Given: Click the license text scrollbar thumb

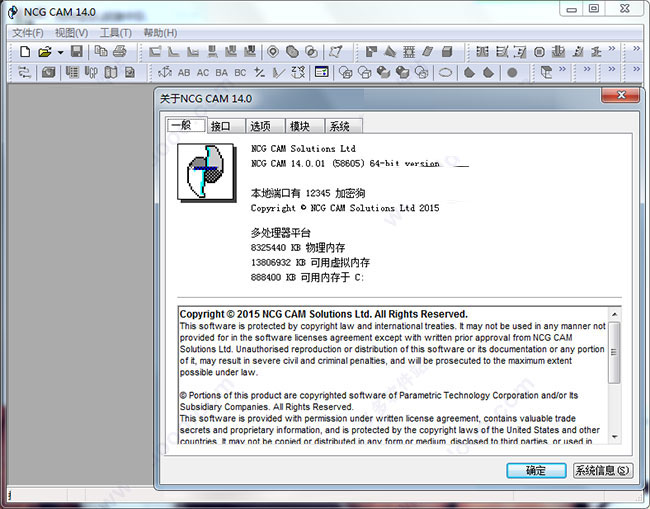Looking at the screenshot, I should click(614, 352).
